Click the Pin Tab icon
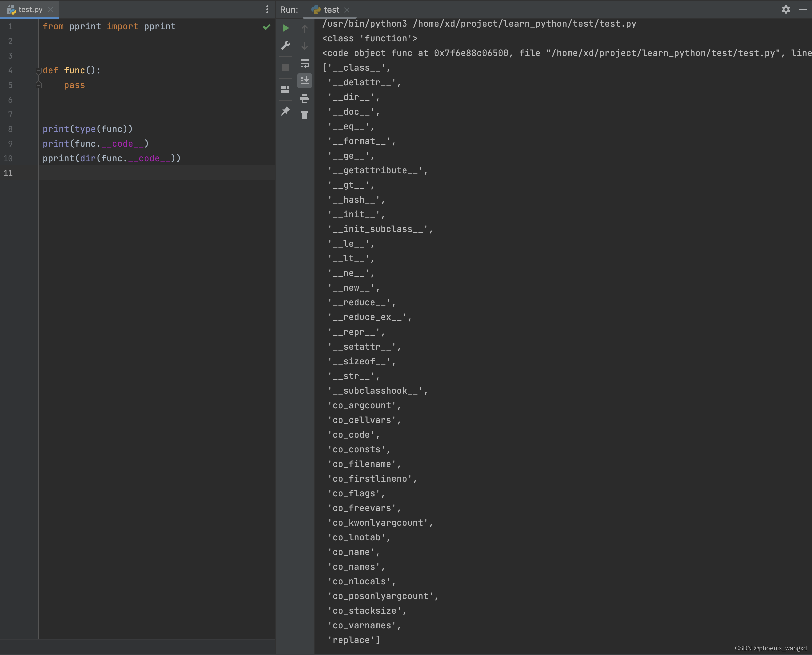Viewport: 812px width, 655px height. (286, 111)
